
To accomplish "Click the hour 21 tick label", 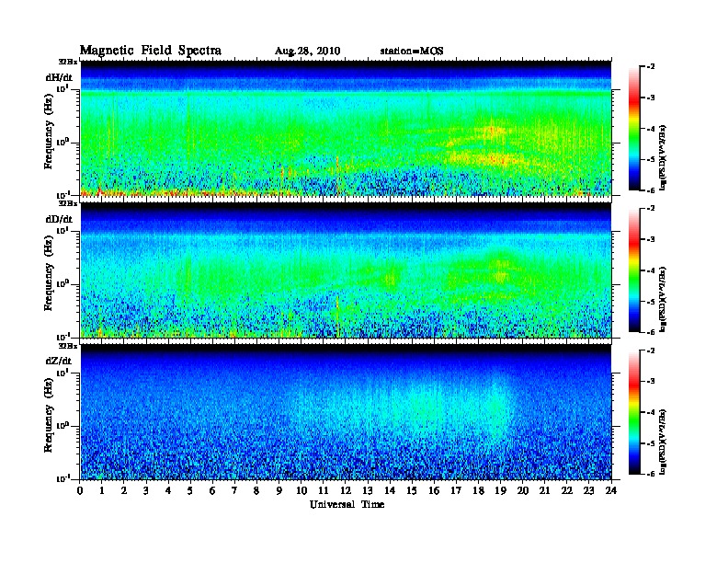I will (x=544, y=490).
